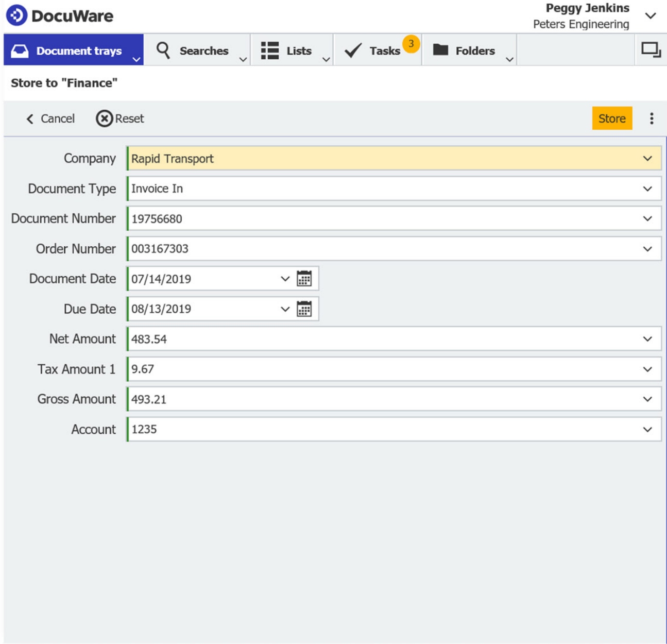667x644 pixels.
Task: Click the DocuWare logo icon
Action: [x=16, y=15]
